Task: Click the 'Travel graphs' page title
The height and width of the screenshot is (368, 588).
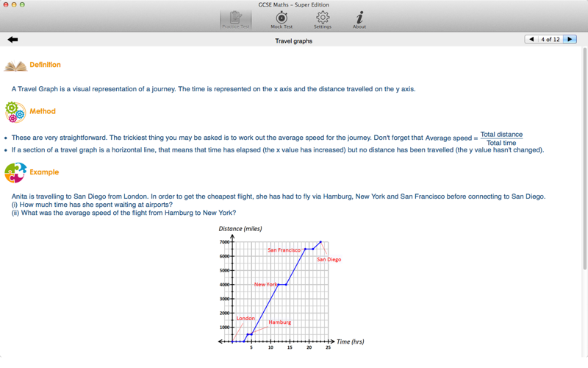Action: [293, 41]
